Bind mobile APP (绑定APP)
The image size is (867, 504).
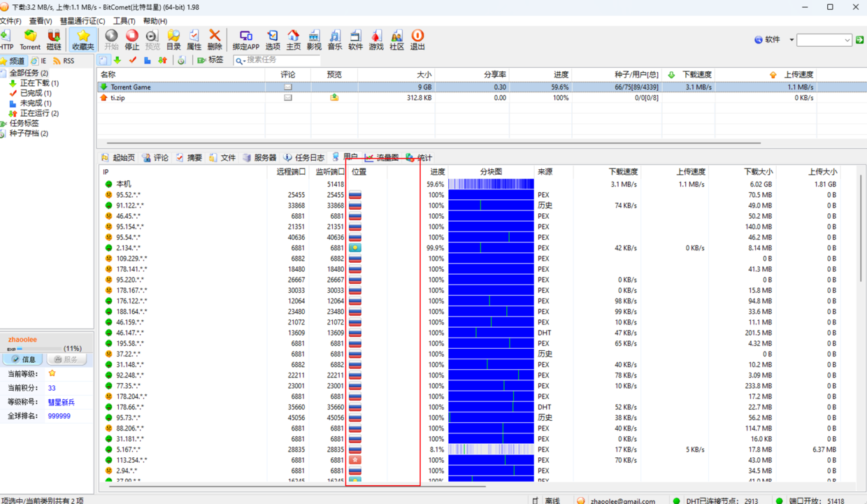click(x=245, y=39)
